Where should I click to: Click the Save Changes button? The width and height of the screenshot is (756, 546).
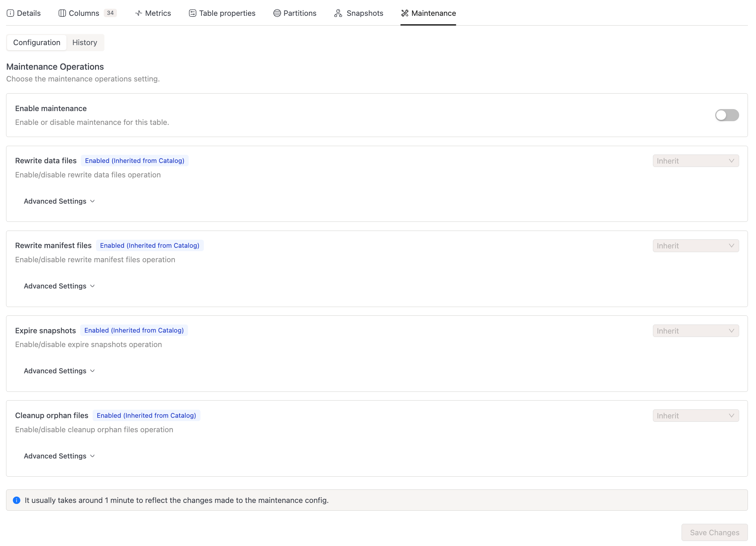click(714, 533)
